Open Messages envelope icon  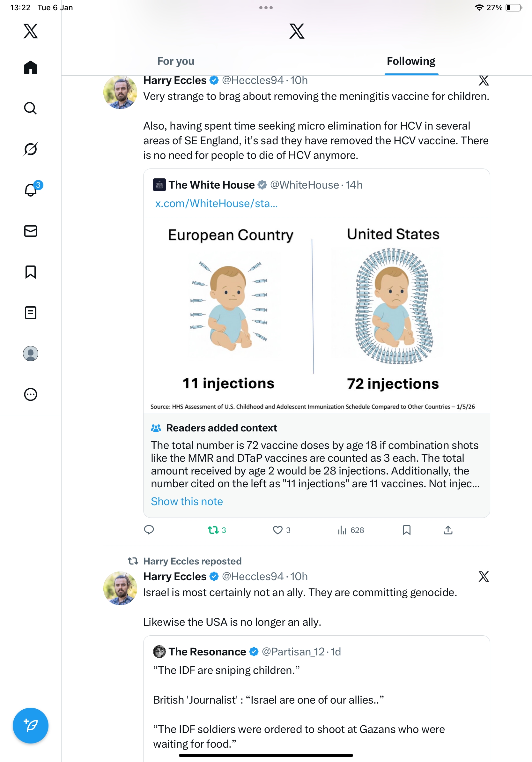coord(31,231)
